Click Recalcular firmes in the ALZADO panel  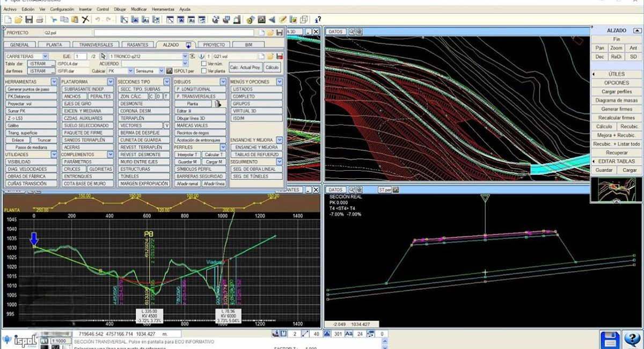[616, 118]
